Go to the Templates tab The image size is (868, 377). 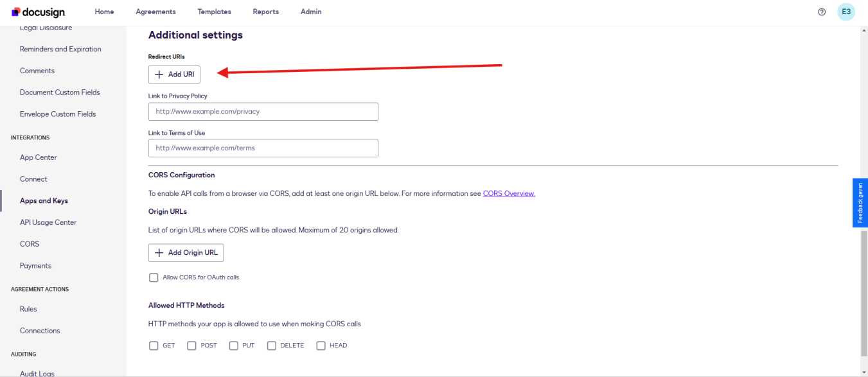(215, 12)
